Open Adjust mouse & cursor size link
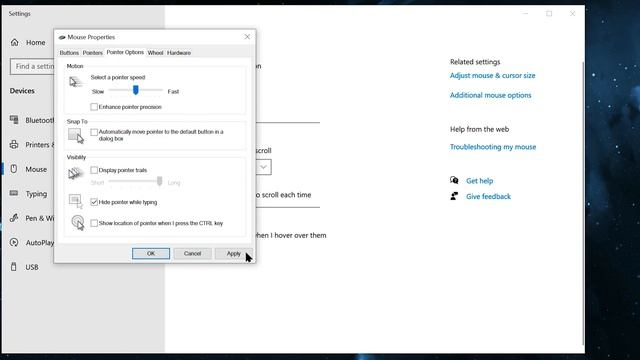Viewport: 640px width, 360px height. pyautogui.click(x=493, y=76)
